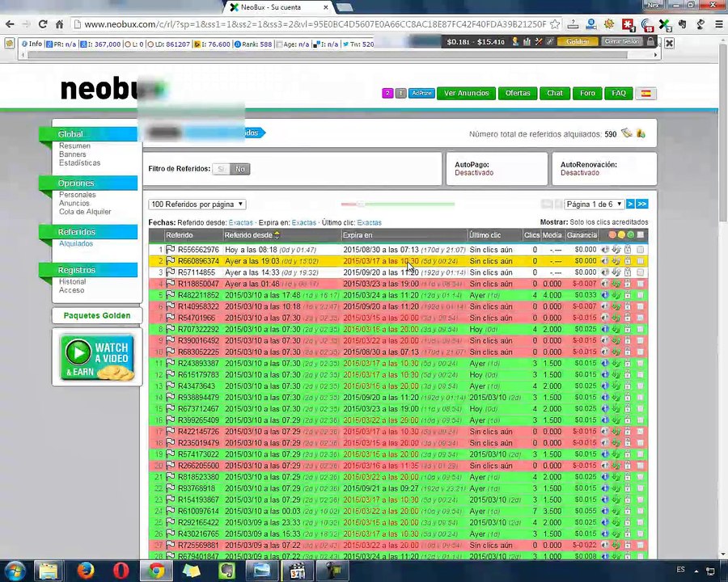Open the 100 Referidos por página dropdown
This screenshot has width=728, height=582.
pyautogui.click(x=197, y=205)
